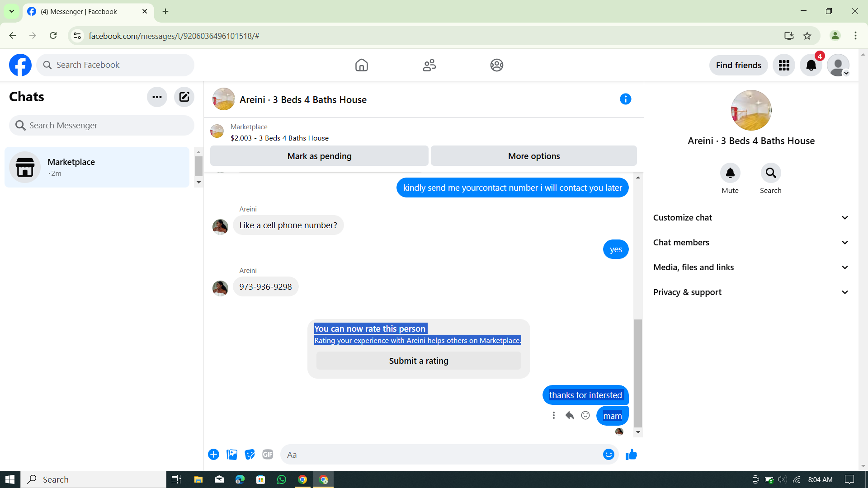Open the Mail app from the taskbar
This screenshot has height=488, width=868.
219,479
